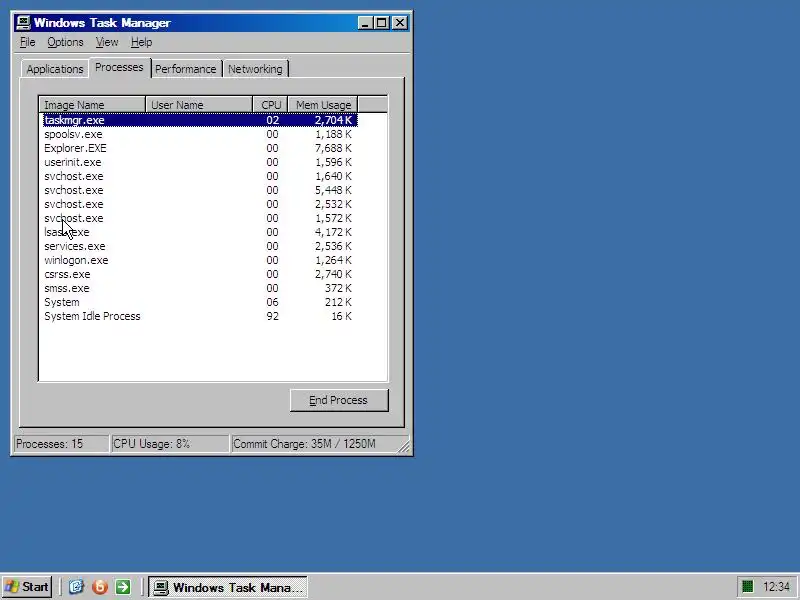The height and width of the screenshot is (600, 800).
Task: Select the taskmgr.exe process row
Action: [x=200, y=120]
